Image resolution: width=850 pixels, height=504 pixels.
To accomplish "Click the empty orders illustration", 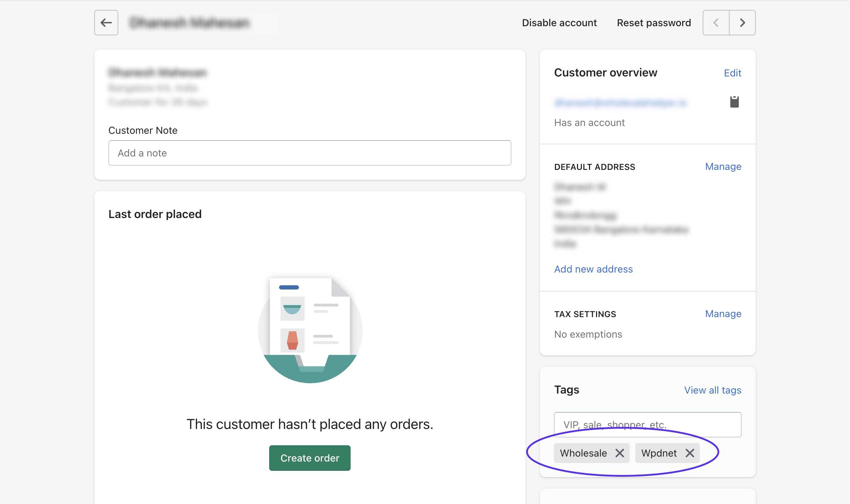I will (x=310, y=330).
